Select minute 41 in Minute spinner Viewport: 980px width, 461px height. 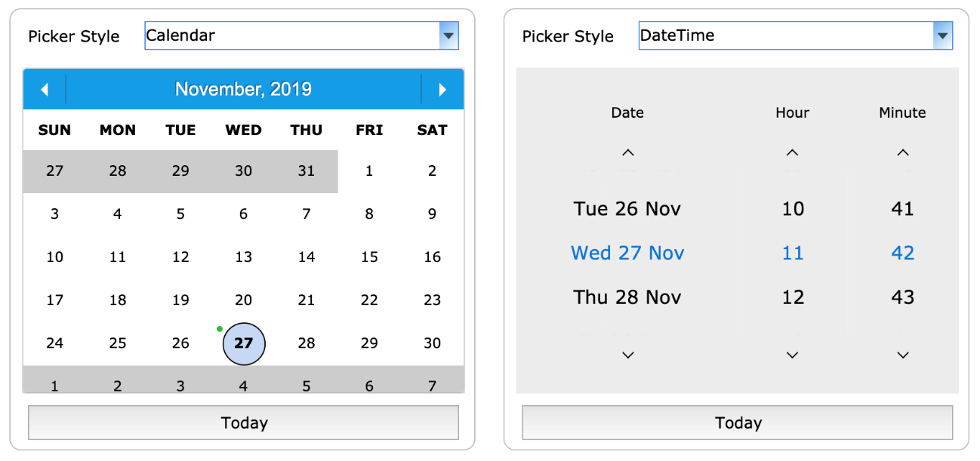point(903,209)
